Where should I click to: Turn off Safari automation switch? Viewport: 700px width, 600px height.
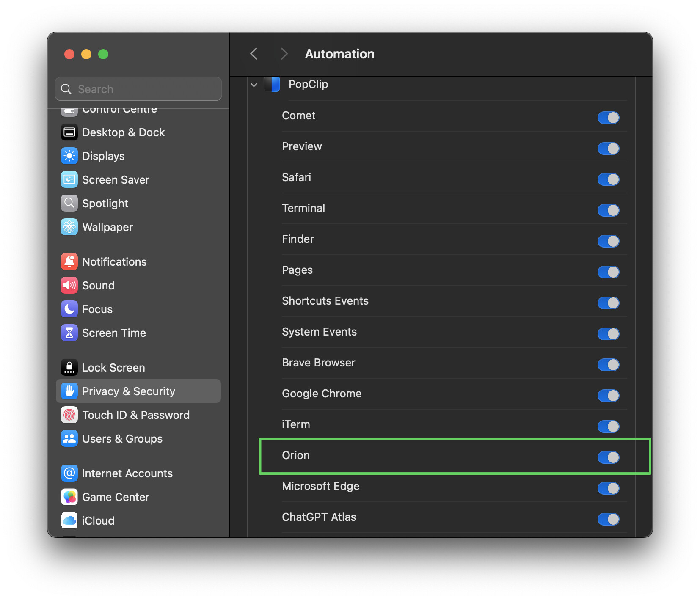[608, 179]
